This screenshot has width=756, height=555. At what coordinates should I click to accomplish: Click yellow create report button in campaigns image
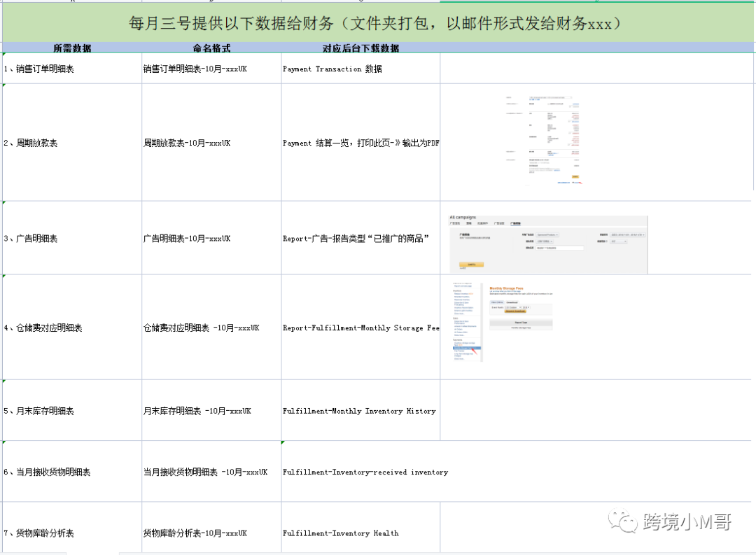tap(471, 265)
